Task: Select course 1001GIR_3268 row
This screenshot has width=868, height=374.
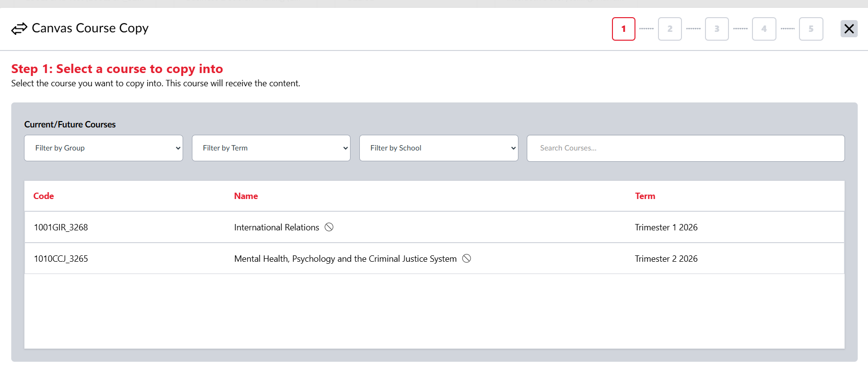Action: (61, 227)
